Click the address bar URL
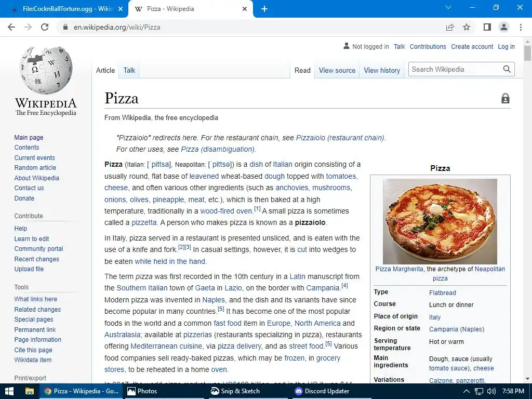The height and width of the screenshot is (399, 532). (117, 27)
